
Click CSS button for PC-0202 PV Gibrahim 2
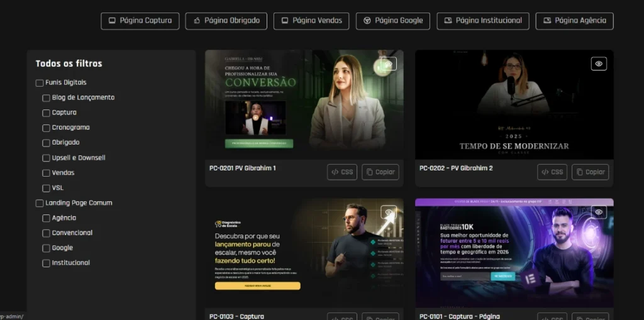click(x=552, y=172)
